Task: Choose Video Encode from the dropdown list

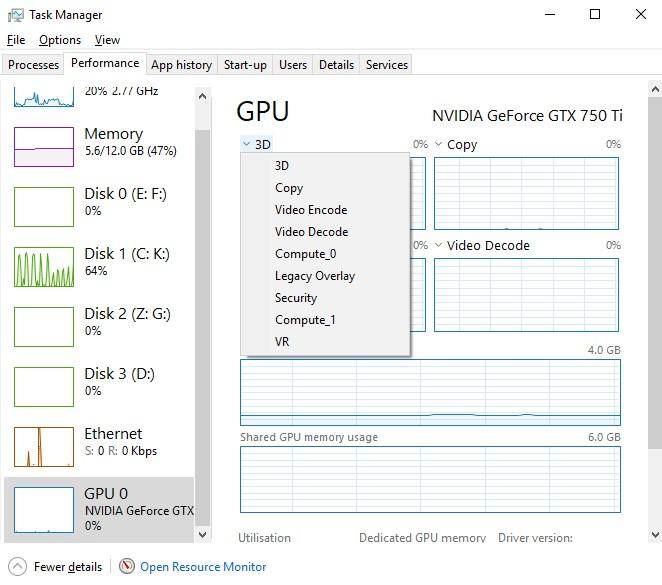Action: point(311,210)
